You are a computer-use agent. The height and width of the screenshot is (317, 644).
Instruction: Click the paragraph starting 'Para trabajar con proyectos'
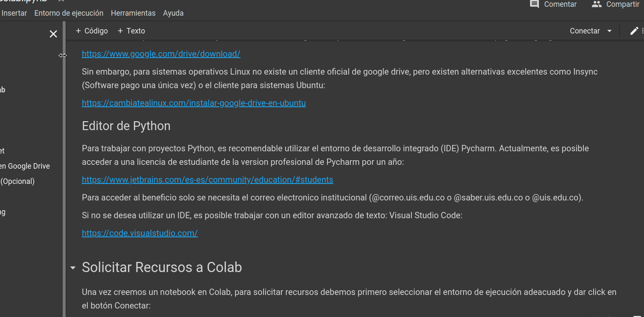(336, 155)
